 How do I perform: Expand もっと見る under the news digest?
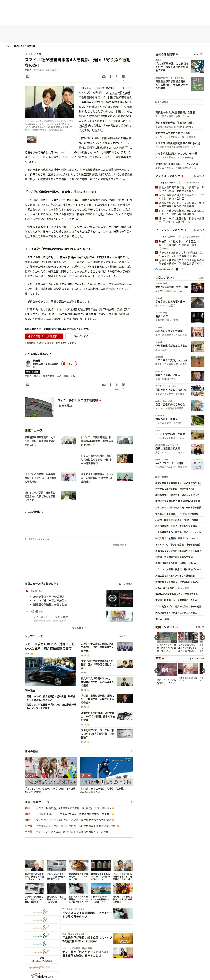click(x=79, y=628)
